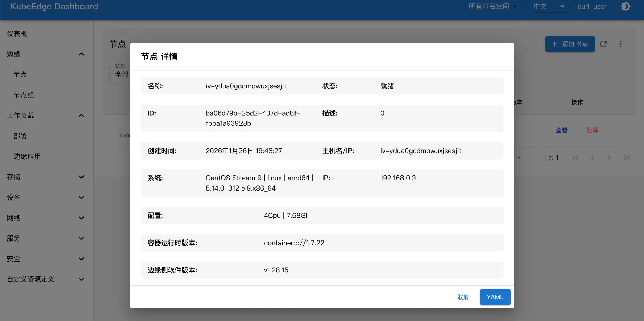Expand the 存储 sidebar section

(x=81, y=177)
